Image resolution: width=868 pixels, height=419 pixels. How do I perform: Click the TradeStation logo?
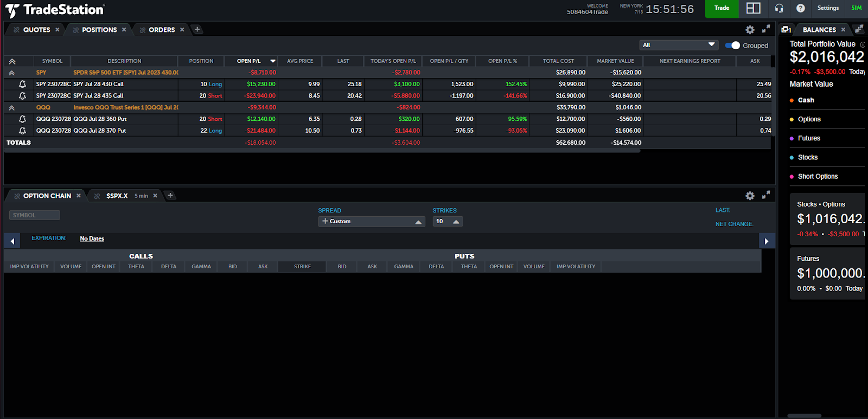[55, 10]
